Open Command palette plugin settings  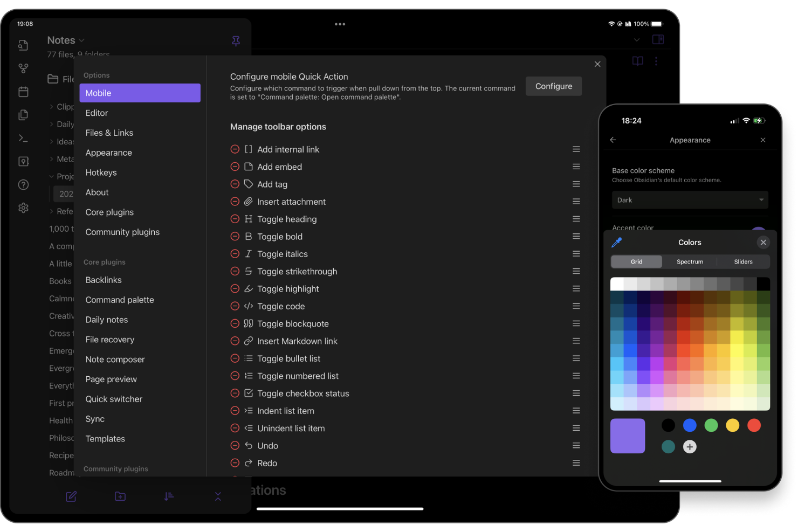coord(120,300)
